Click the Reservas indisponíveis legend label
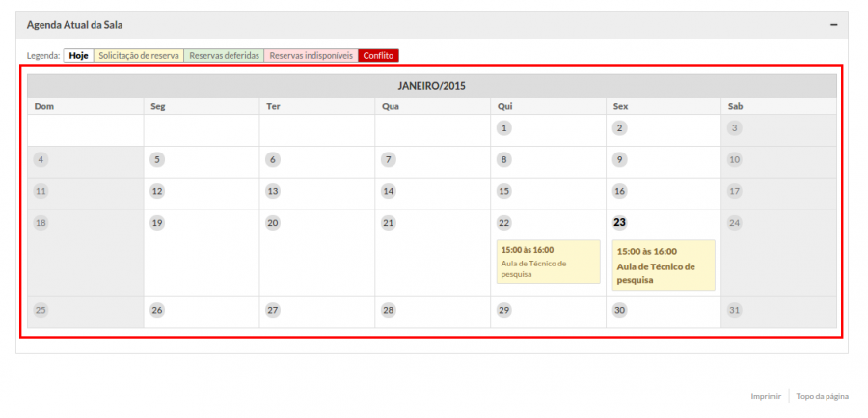This screenshot has width=868, height=418. click(x=312, y=56)
